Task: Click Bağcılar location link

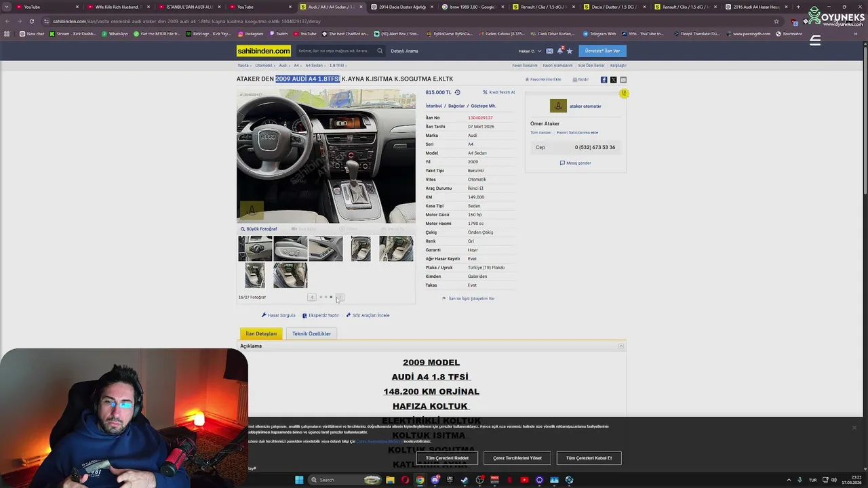Action: (x=456, y=106)
